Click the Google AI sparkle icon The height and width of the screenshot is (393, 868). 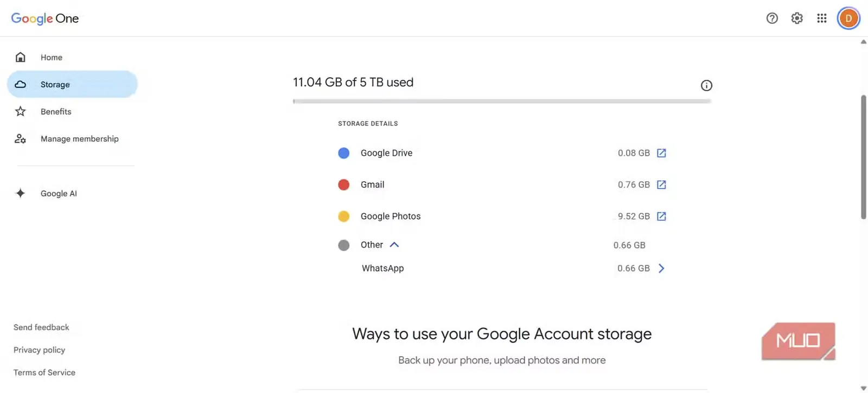(x=21, y=193)
